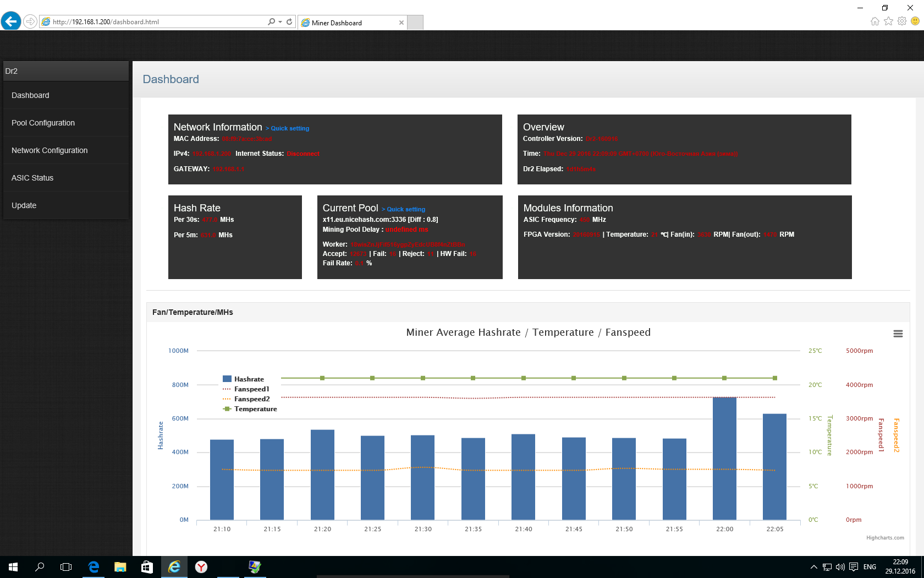Open Pool Configuration in sidebar
Screen dimensions: 924x578
coord(43,123)
